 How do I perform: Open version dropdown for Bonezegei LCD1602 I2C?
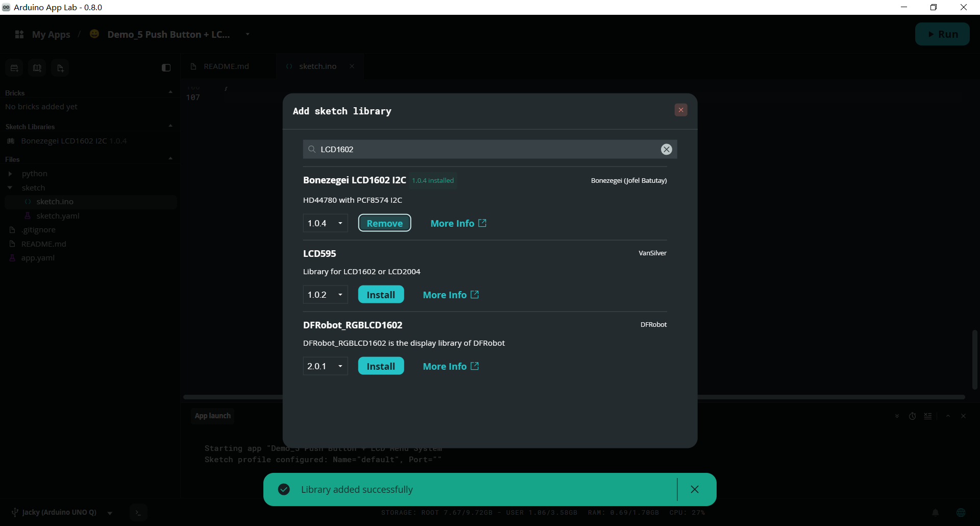pyautogui.click(x=325, y=223)
